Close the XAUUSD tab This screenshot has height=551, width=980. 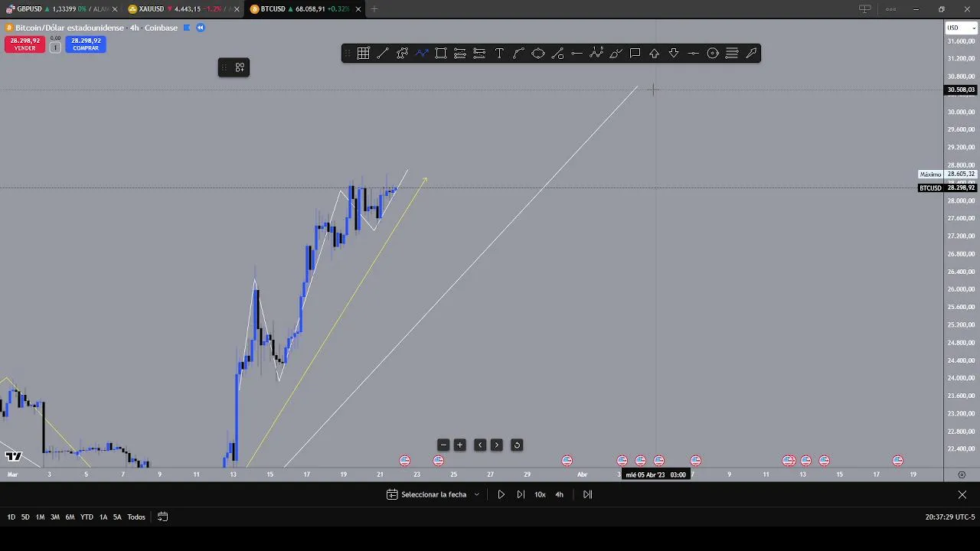pos(235,9)
